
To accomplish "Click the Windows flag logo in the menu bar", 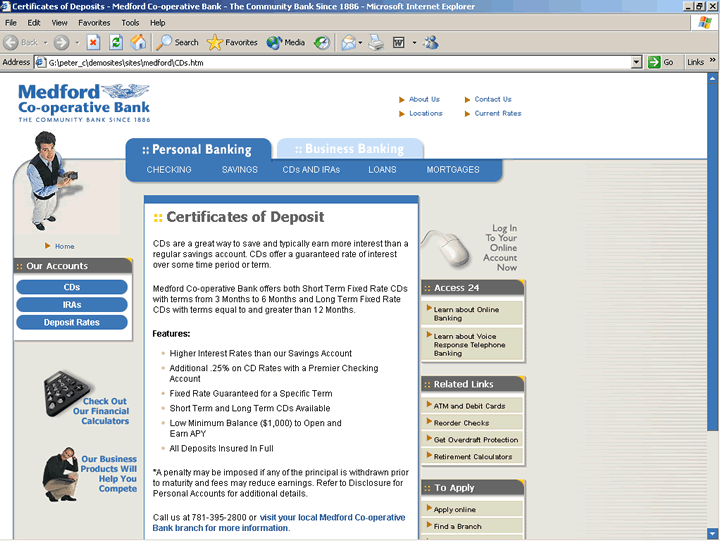I will 704,23.
